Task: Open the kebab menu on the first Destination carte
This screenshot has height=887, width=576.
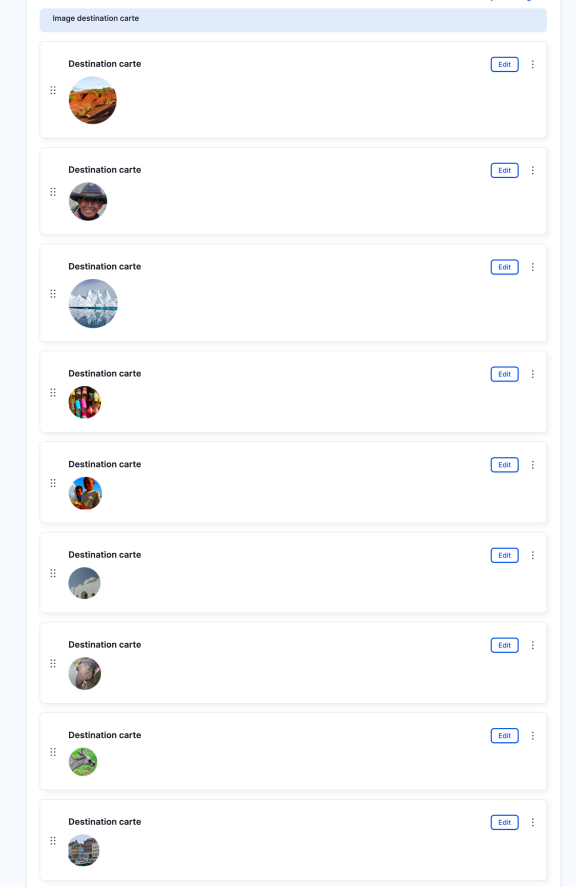Action: (x=533, y=64)
